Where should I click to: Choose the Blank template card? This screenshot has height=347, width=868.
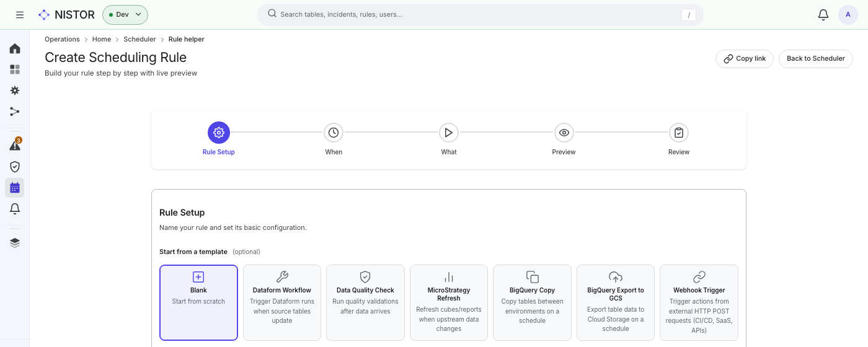pos(198,303)
